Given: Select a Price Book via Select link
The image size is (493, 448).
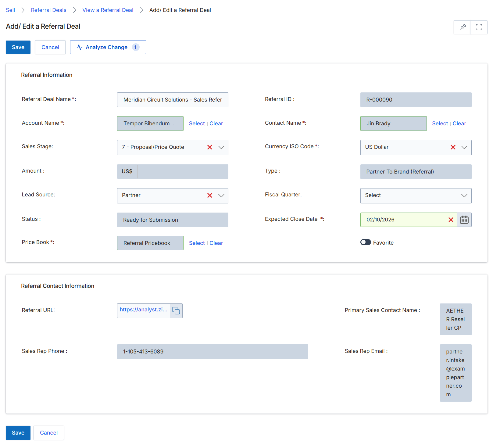Looking at the screenshot, I should click(197, 243).
